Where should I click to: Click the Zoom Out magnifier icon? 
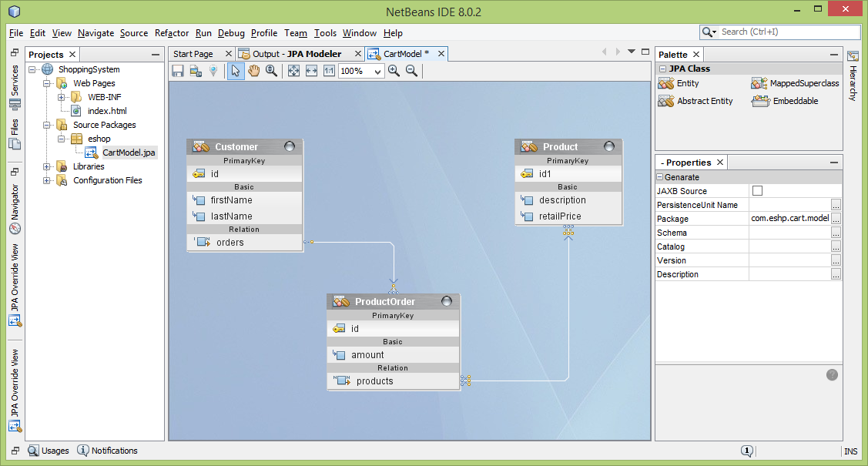tap(411, 71)
